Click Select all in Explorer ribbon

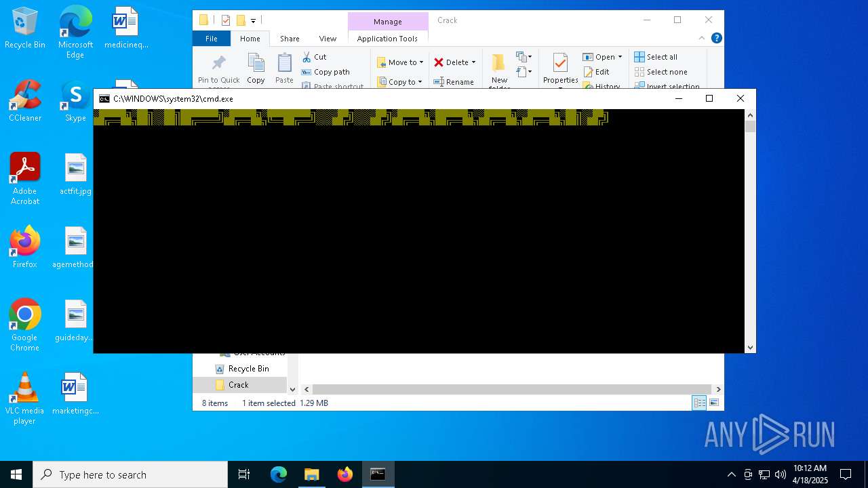(x=656, y=57)
